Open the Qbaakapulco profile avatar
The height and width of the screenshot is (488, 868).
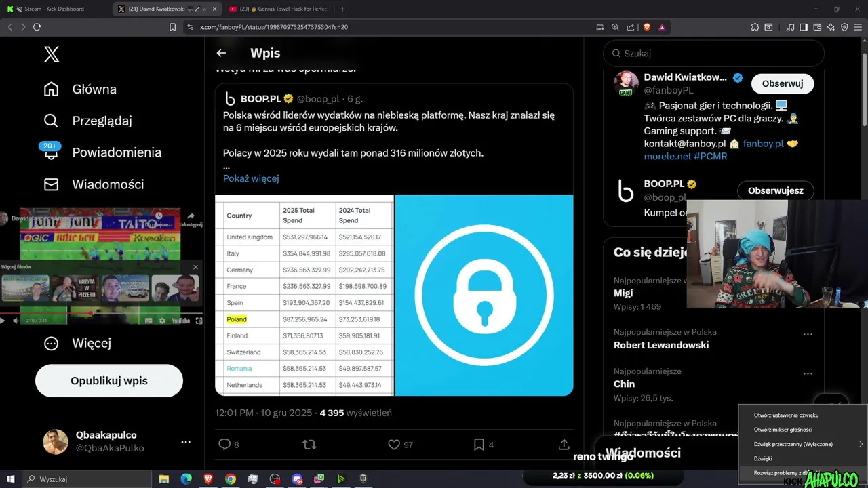(x=56, y=442)
